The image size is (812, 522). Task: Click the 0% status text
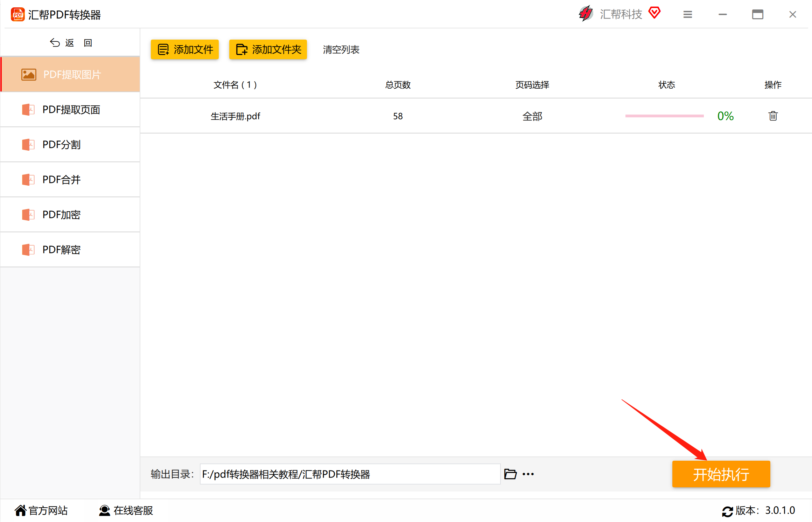tap(726, 116)
